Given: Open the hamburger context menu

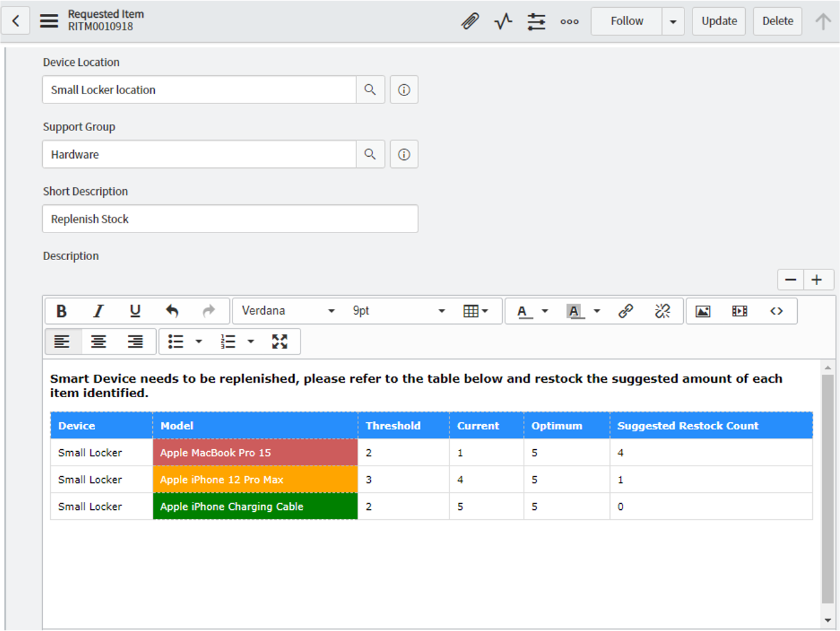Looking at the screenshot, I should click(x=49, y=21).
